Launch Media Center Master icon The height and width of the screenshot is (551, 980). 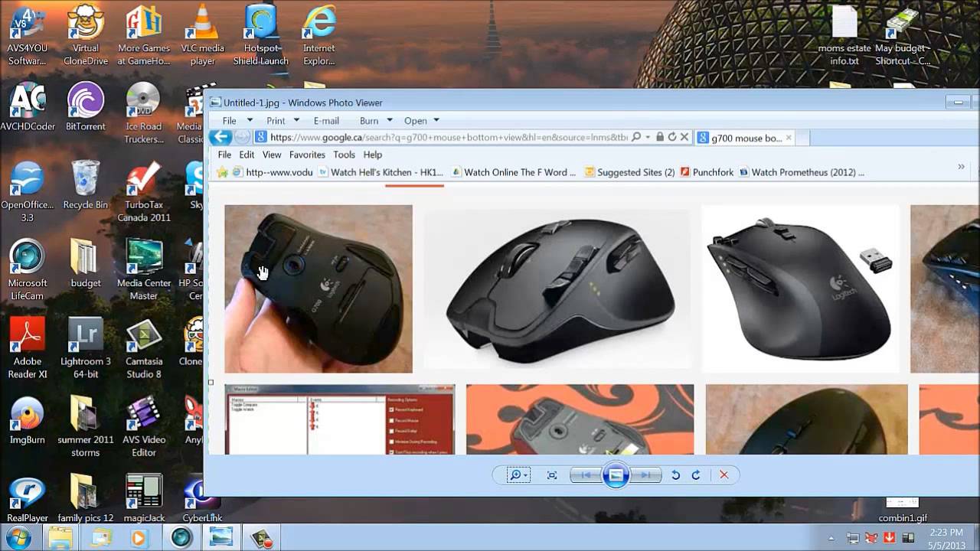tap(144, 270)
